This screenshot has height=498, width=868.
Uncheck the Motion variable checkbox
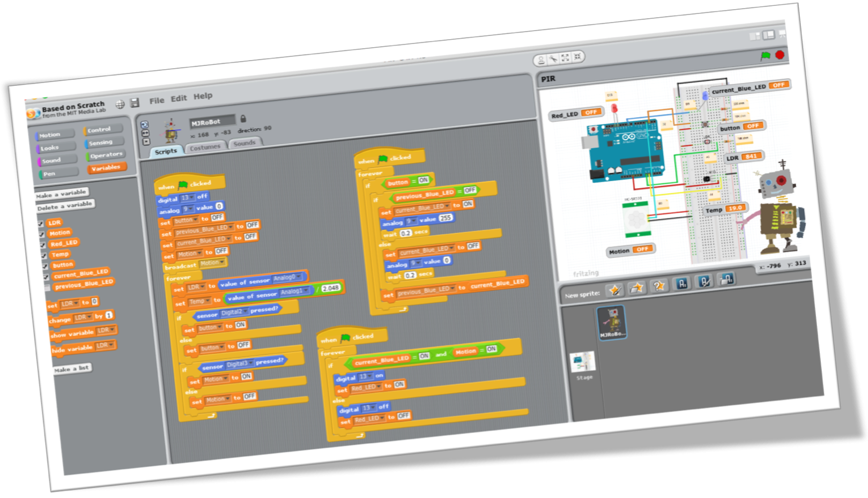(41, 234)
